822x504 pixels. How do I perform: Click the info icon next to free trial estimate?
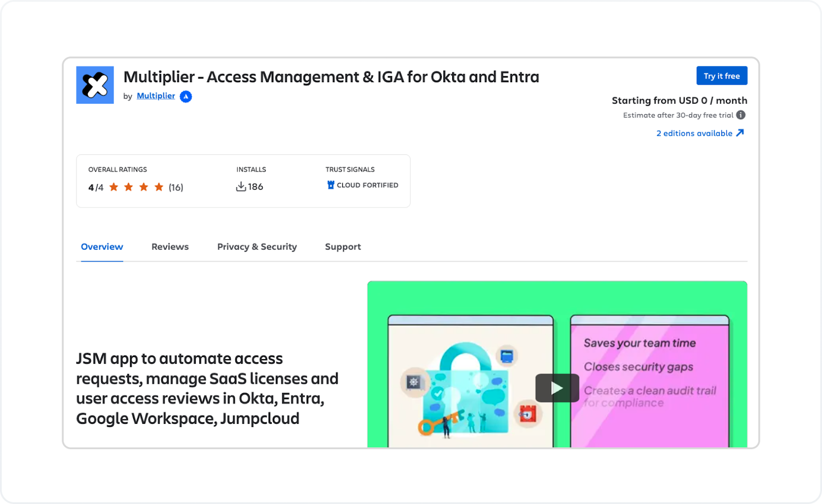point(741,115)
